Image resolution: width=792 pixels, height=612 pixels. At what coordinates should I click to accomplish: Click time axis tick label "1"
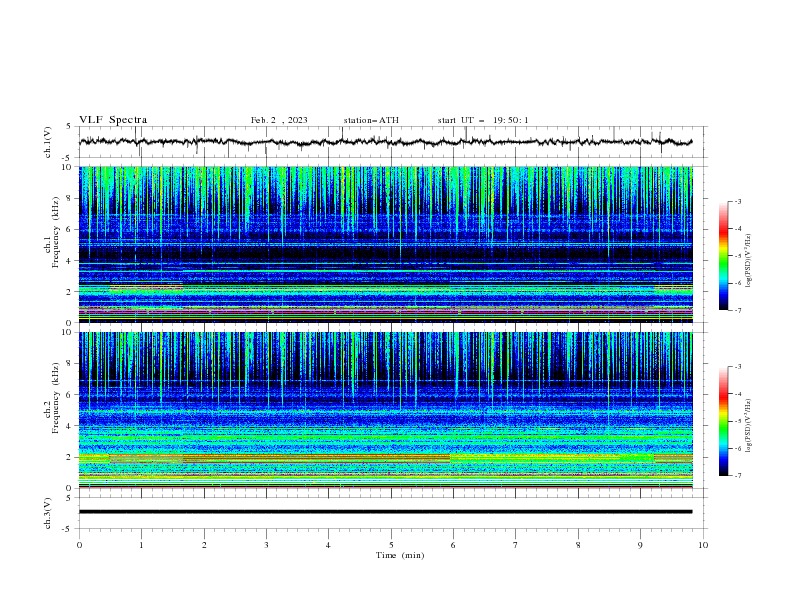pyautogui.click(x=142, y=545)
